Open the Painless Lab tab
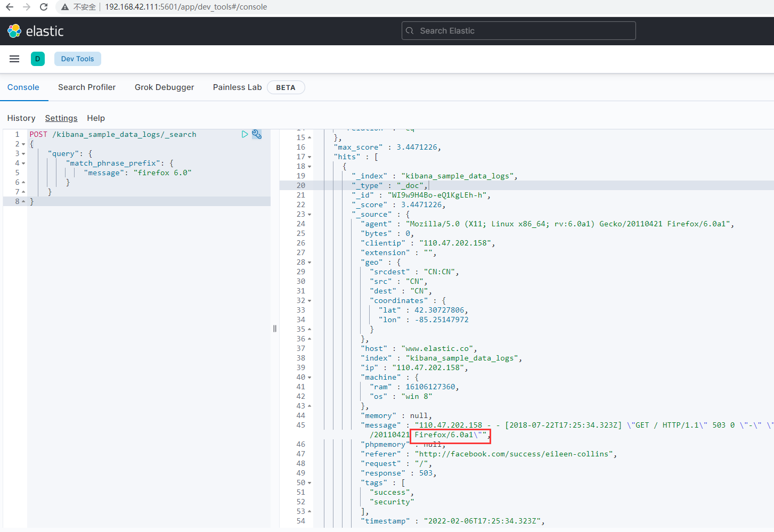This screenshot has height=532, width=774. pyautogui.click(x=238, y=87)
